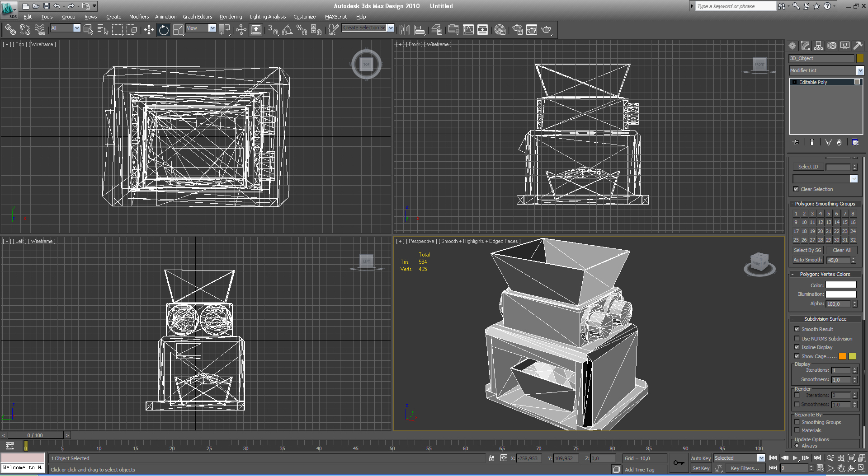
Task: Open the Hierarchy command panel tab
Action: [x=818, y=46]
